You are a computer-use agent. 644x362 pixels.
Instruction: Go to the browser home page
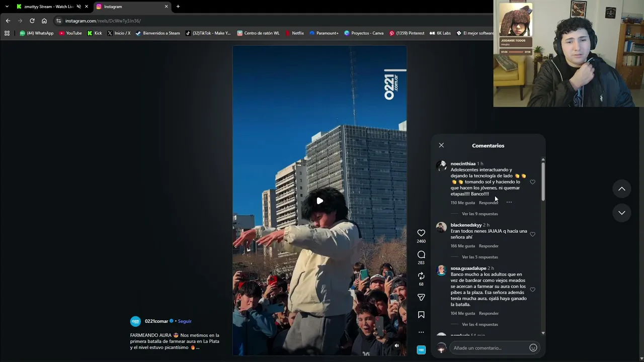tap(44, 21)
